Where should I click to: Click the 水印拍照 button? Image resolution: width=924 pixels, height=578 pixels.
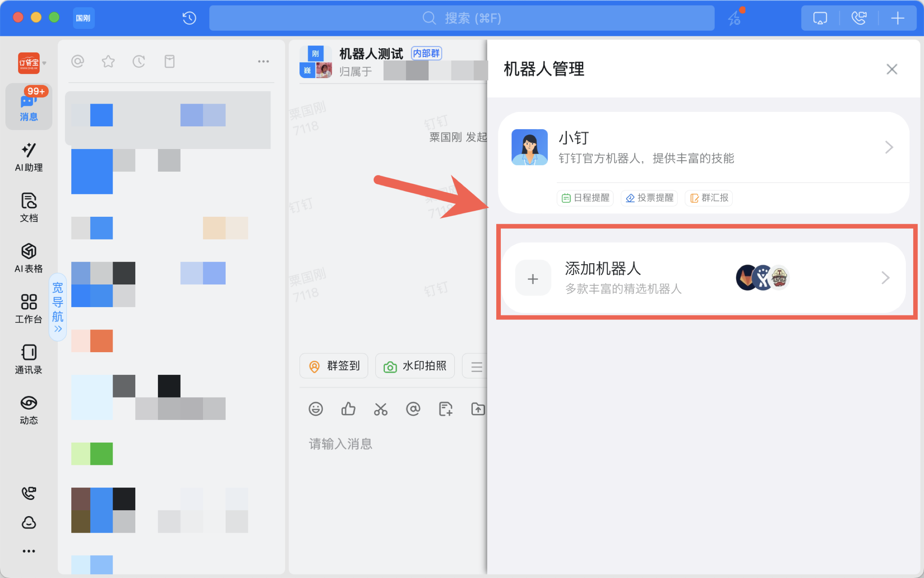415,366
